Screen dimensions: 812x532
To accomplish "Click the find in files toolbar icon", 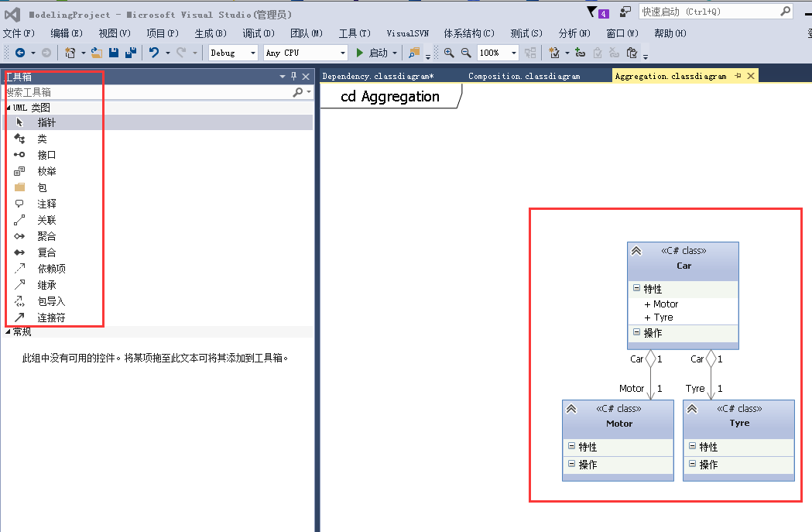I will [414, 53].
